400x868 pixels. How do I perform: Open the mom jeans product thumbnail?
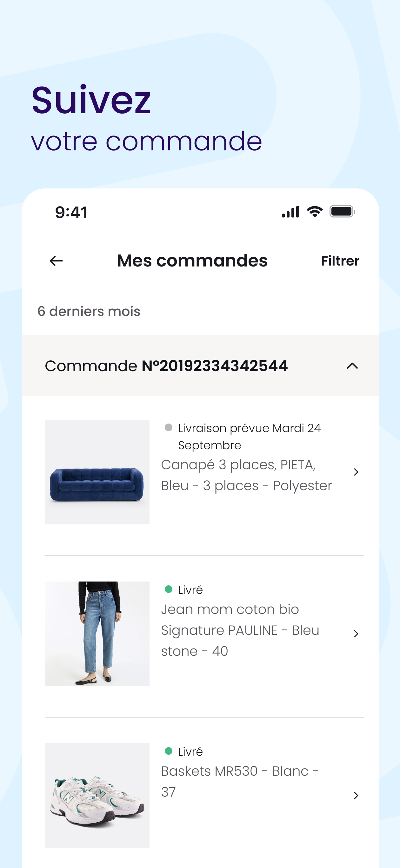pos(97,634)
